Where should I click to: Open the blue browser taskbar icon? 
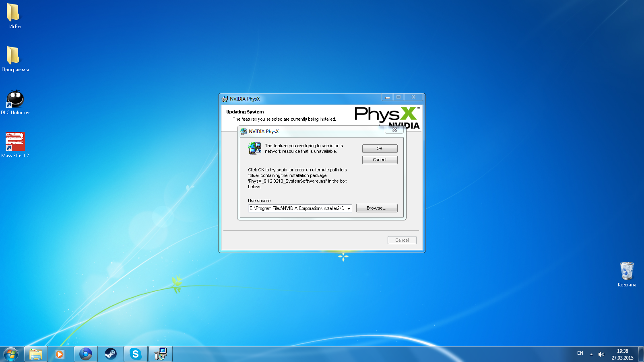pos(85,354)
